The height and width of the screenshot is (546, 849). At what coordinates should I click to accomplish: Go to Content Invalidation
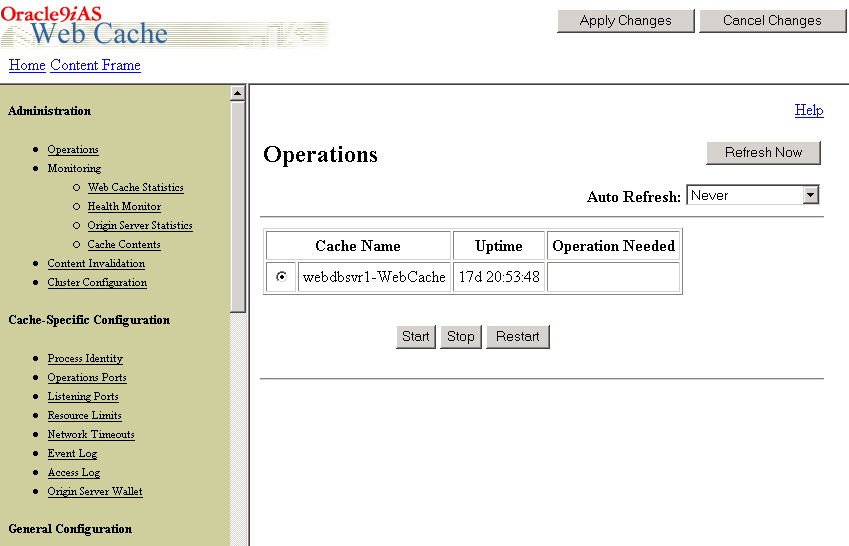pos(96,263)
